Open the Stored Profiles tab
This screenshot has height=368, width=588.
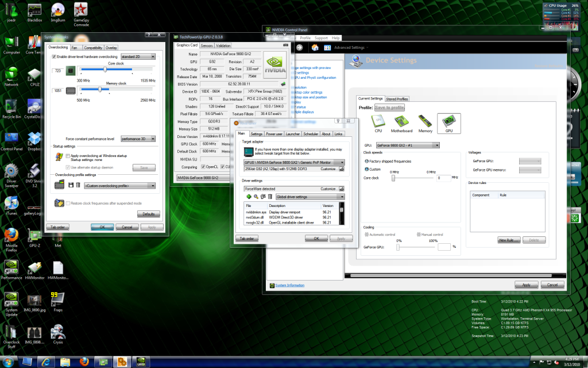tap(397, 99)
